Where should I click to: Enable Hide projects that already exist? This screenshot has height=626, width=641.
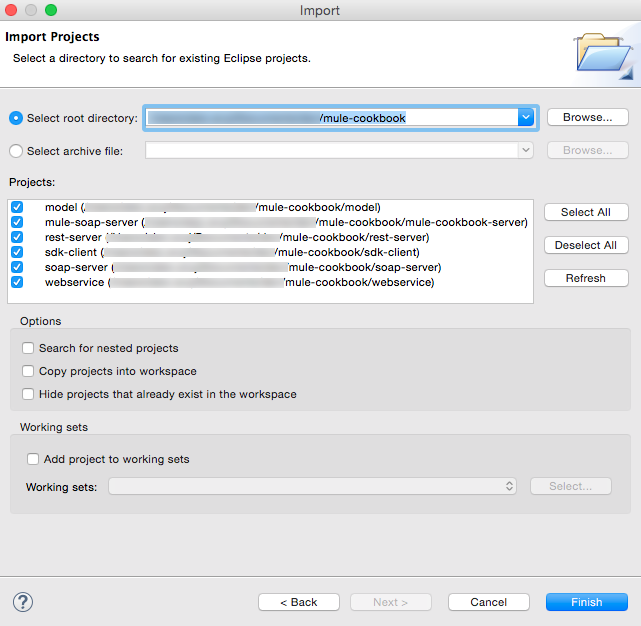pyautogui.click(x=28, y=394)
